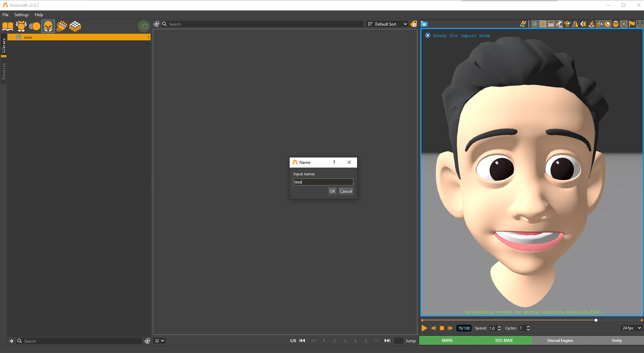Increase Speed value with up arrow

[x=500, y=326]
